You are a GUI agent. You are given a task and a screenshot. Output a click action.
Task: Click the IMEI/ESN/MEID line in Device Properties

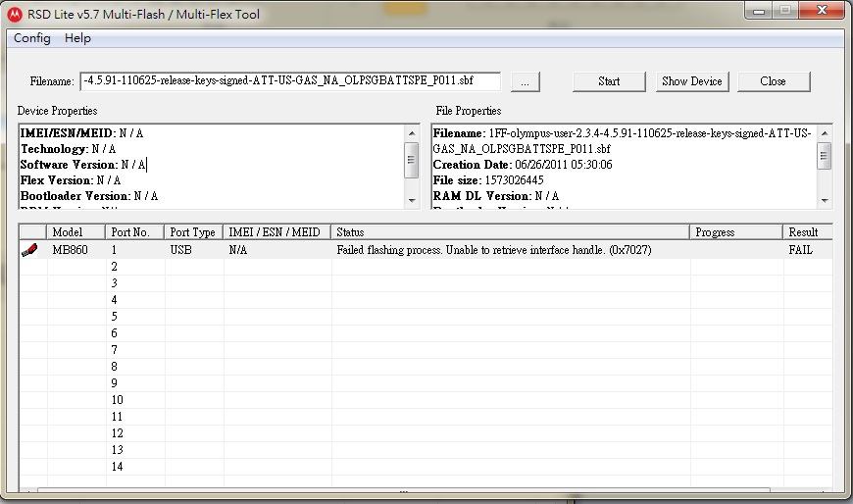(x=81, y=133)
